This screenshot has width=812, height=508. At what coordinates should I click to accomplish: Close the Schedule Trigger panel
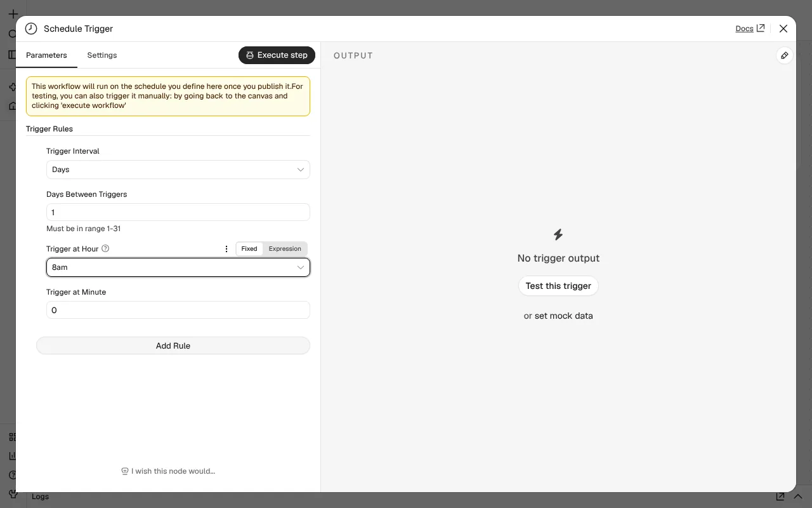pyautogui.click(x=783, y=29)
